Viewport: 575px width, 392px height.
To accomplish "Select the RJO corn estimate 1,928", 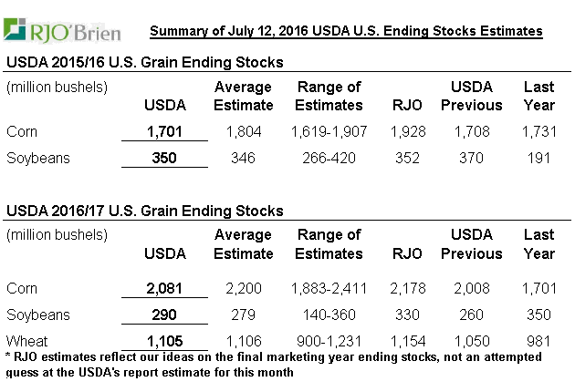I will coord(408,131).
